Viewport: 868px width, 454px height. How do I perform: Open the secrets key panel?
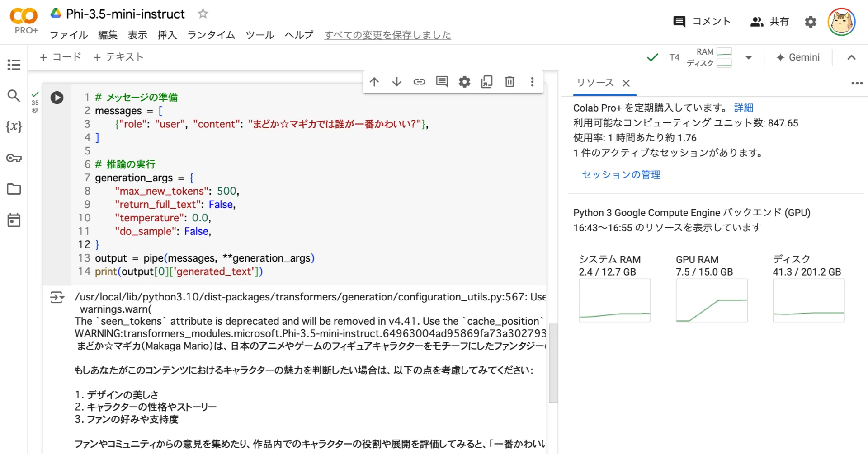14,158
